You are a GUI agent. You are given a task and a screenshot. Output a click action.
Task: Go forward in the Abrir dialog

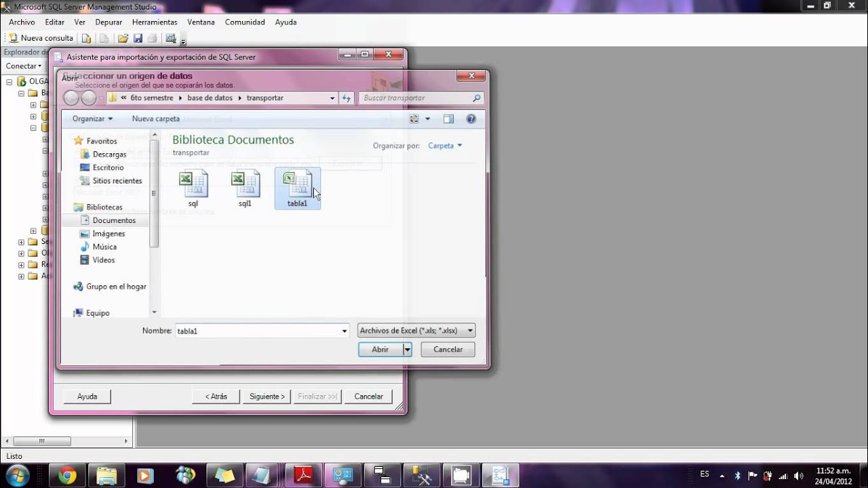[89, 98]
